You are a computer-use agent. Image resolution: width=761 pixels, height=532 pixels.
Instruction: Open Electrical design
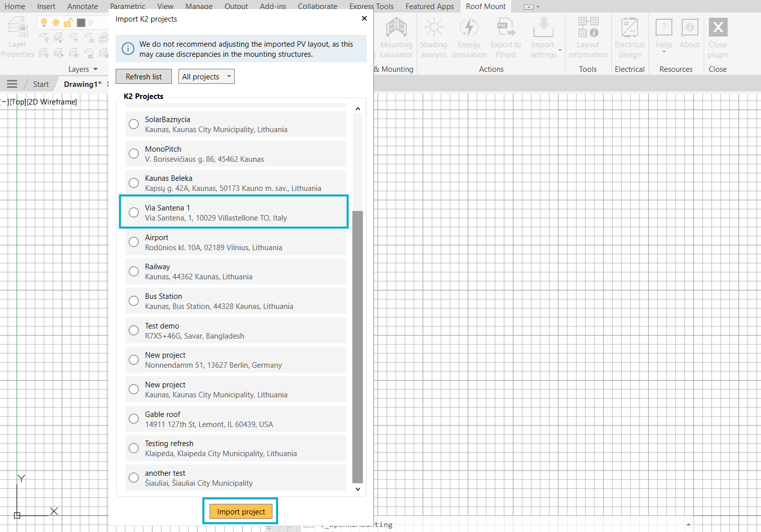629,36
